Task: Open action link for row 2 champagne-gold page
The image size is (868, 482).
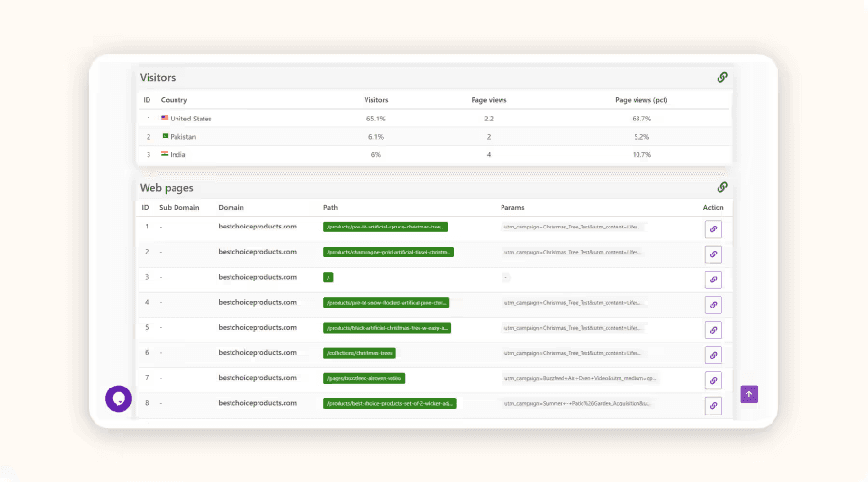Action: pyautogui.click(x=713, y=254)
